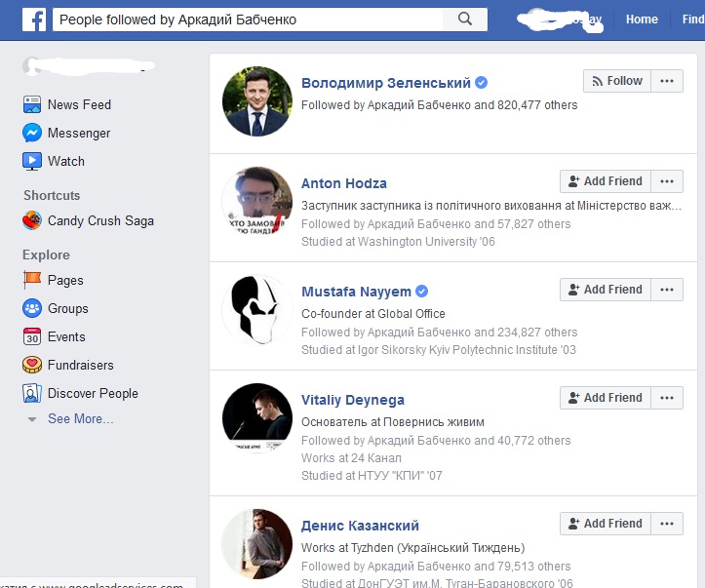Open News Feed from sidebar

click(x=78, y=104)
